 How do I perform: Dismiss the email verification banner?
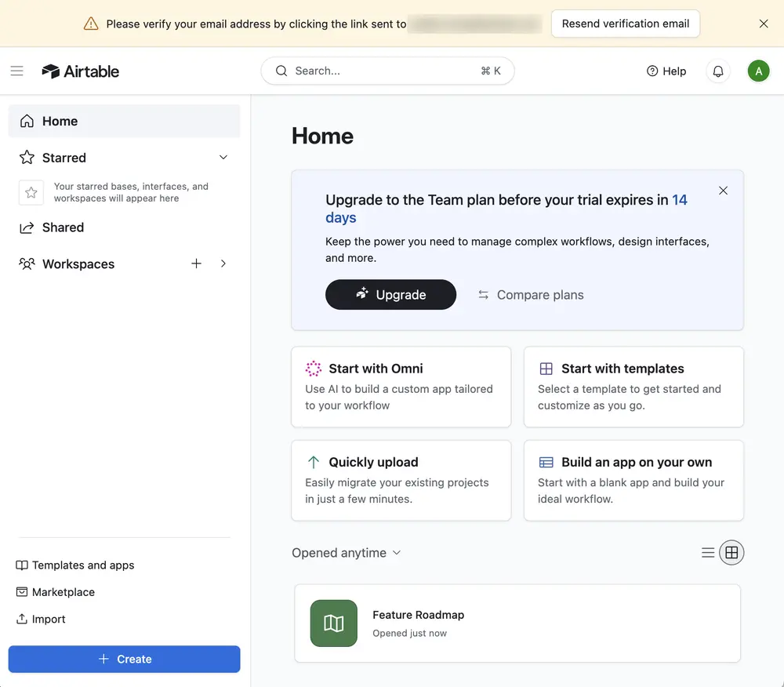click(764, 24)
